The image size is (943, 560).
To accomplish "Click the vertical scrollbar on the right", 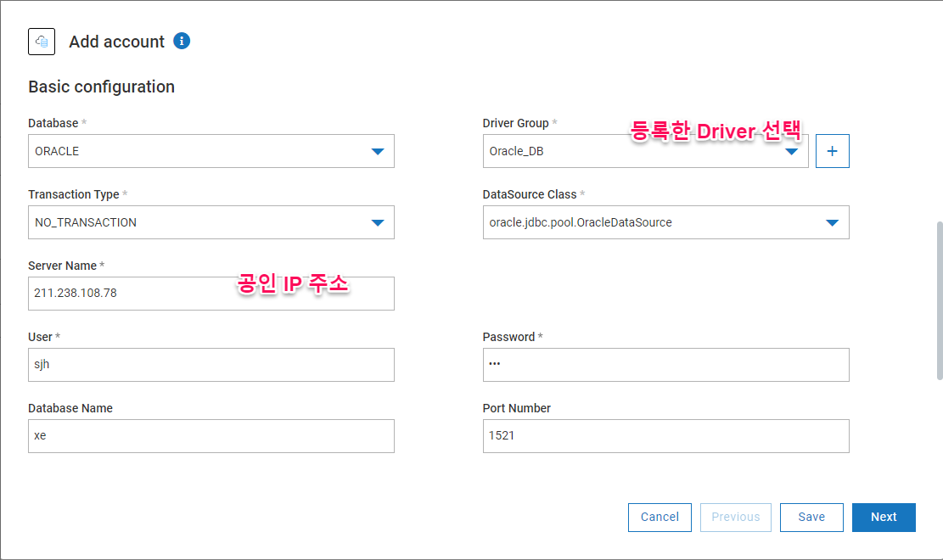I will (x=938, y=300).
